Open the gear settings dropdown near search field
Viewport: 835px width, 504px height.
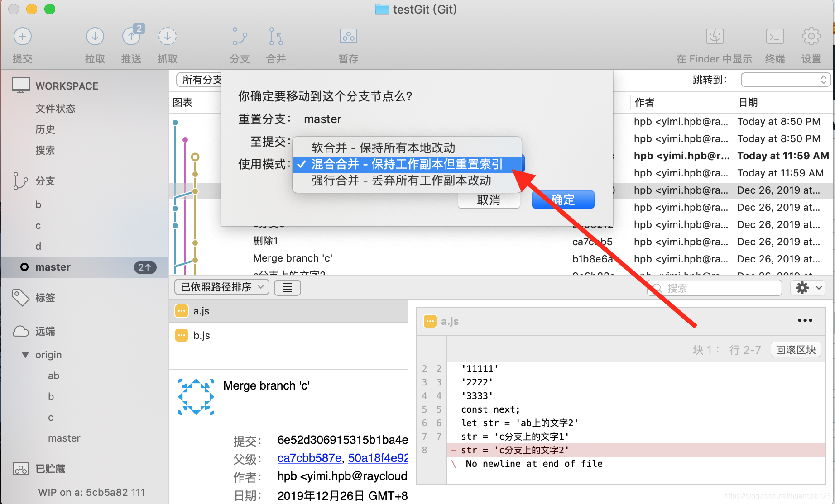coord(807,287)
